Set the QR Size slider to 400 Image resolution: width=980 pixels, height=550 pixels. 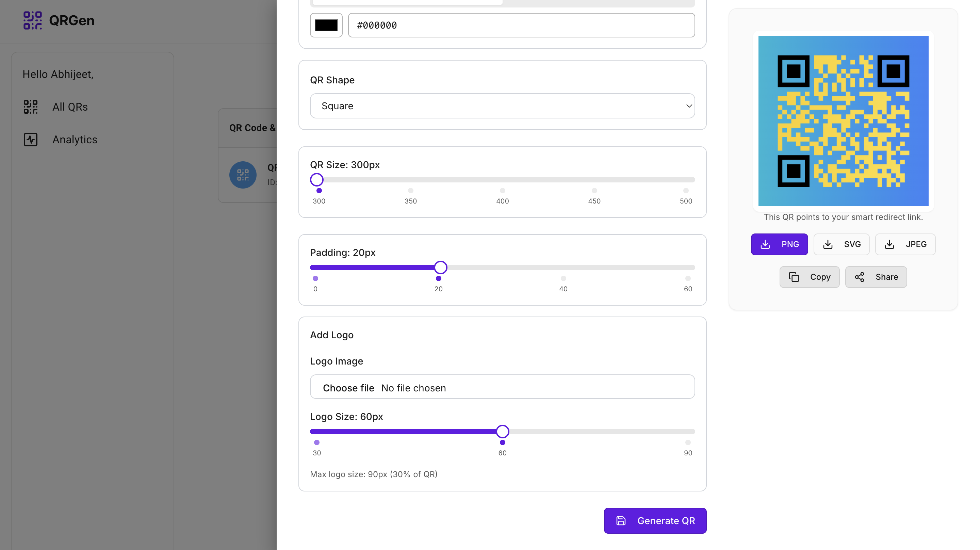coord(503,180)
